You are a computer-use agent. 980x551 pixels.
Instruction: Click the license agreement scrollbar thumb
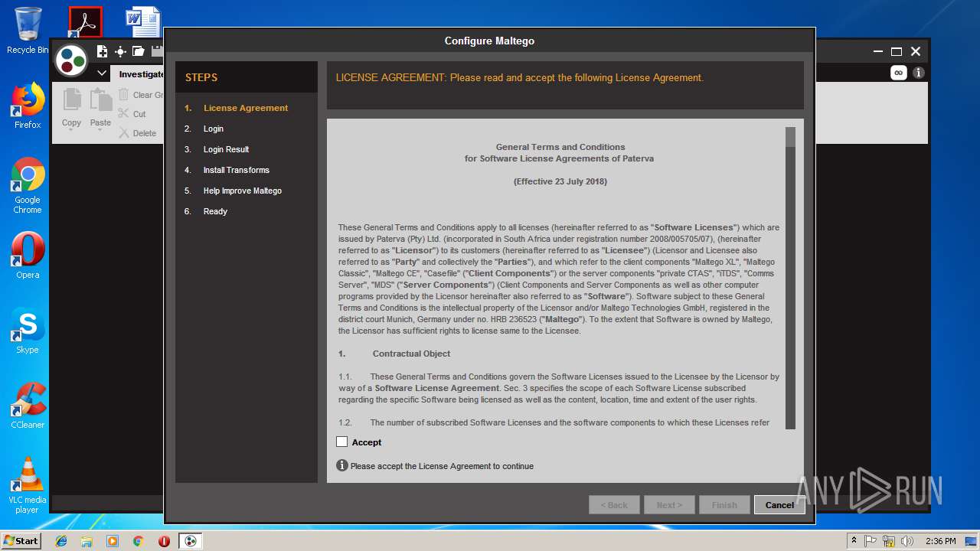tap(790, 137)
